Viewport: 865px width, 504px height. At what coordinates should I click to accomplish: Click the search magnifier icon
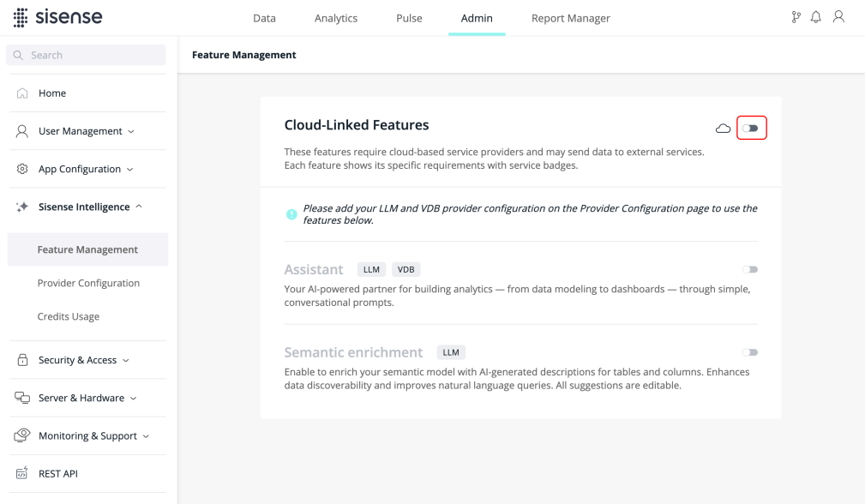[x=18, y=55]
